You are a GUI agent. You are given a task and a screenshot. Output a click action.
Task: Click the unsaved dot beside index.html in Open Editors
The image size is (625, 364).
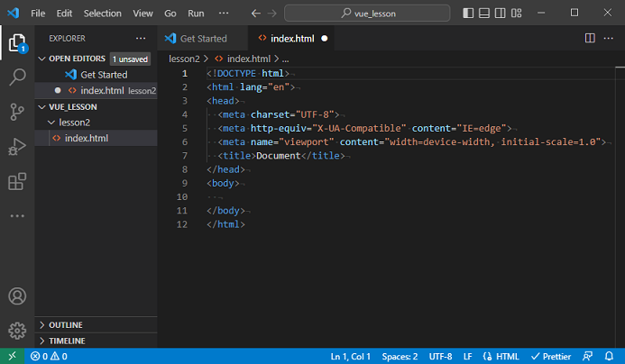coord(58,90)
